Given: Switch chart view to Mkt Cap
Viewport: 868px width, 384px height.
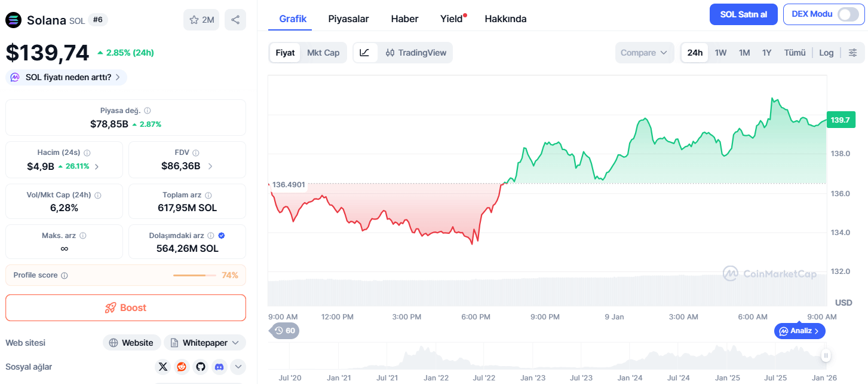Looking at the screenshot, I should coord(323,53).
